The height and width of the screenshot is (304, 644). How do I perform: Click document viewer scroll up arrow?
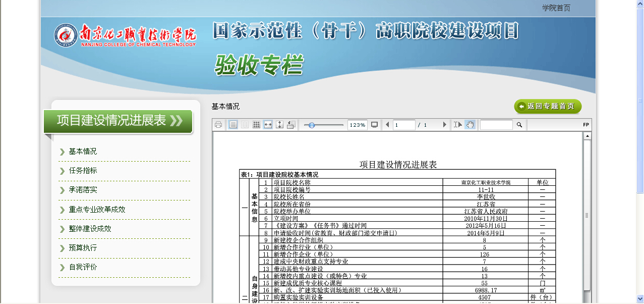587,136
